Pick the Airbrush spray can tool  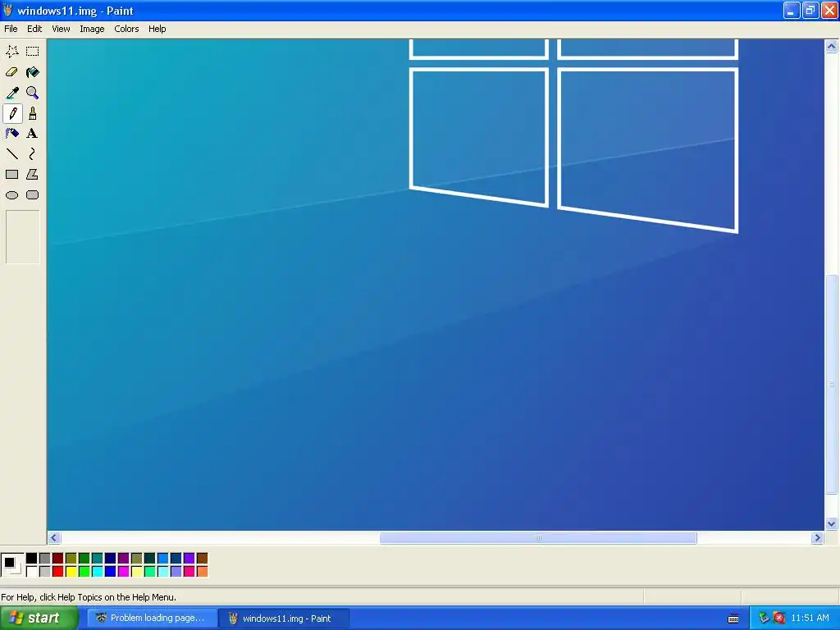pyautogui.click(x=11, y=134)
